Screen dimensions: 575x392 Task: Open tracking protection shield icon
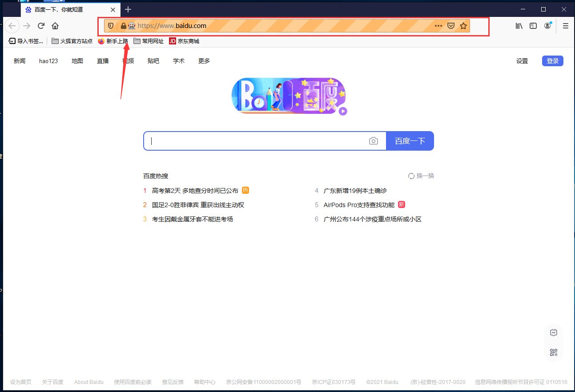point(111,26)
